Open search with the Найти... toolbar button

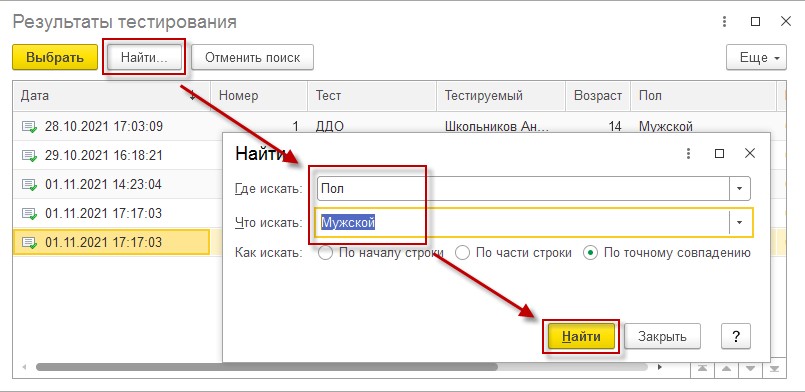[x=144, y=57]
